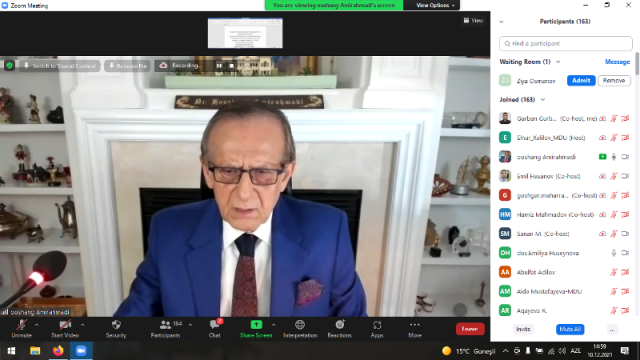Admit Ziya Osmanov from waiting room

pos(581,81)
